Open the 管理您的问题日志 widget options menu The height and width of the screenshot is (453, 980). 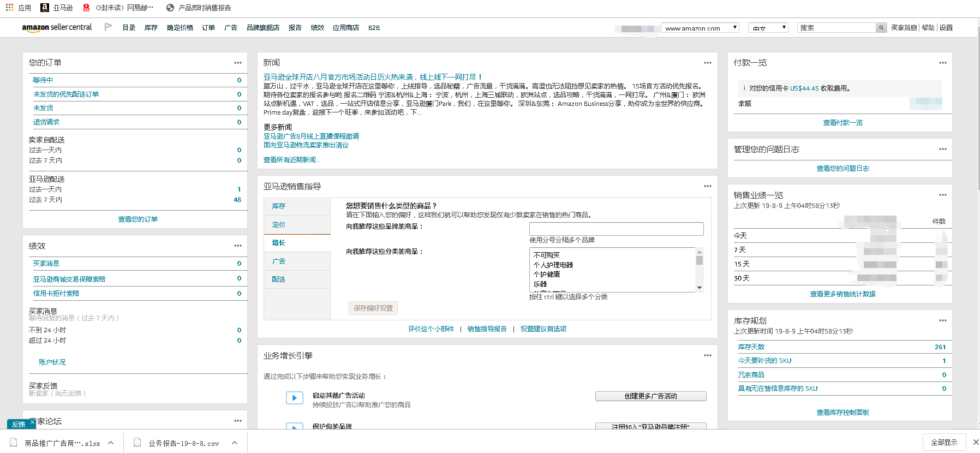point(943,149)
